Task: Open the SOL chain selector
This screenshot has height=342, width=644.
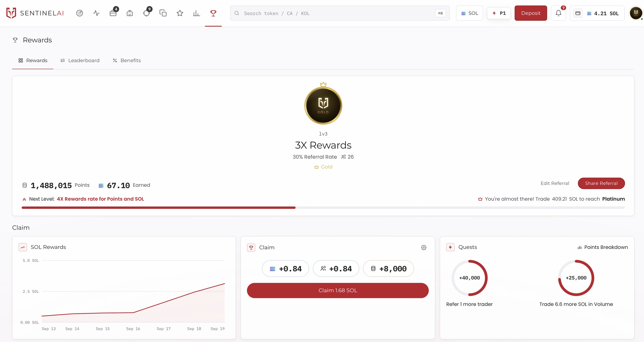Action: [x=469, y=13]
